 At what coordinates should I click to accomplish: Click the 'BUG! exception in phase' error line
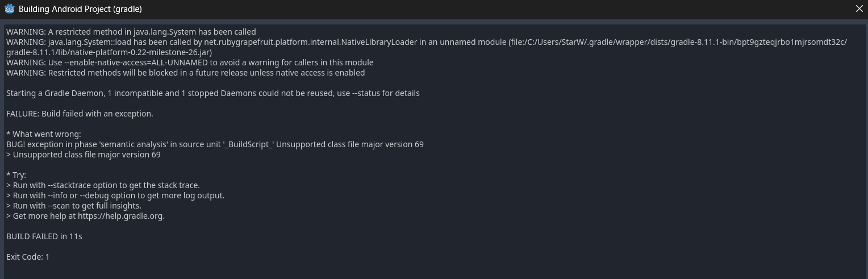[215, 144]
